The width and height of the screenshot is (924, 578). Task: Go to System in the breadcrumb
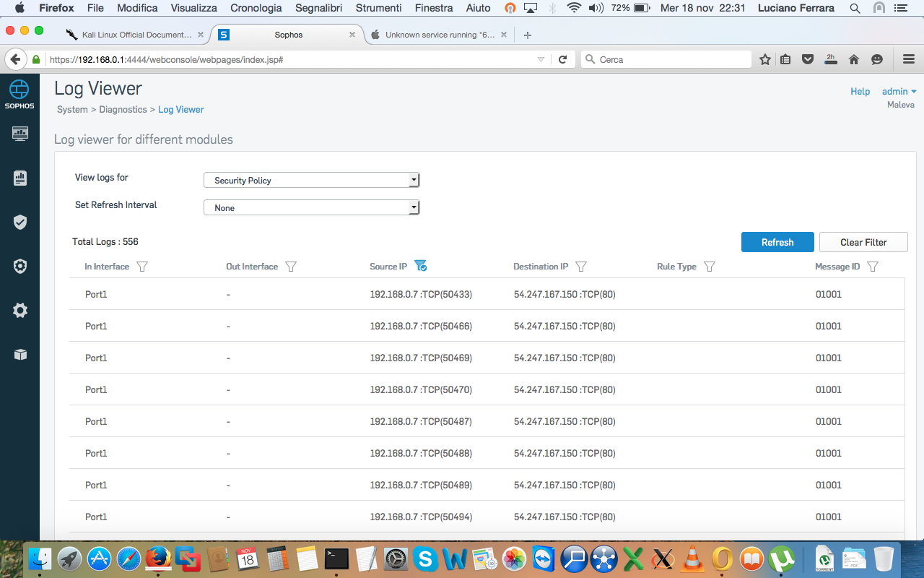coord(72,110)
